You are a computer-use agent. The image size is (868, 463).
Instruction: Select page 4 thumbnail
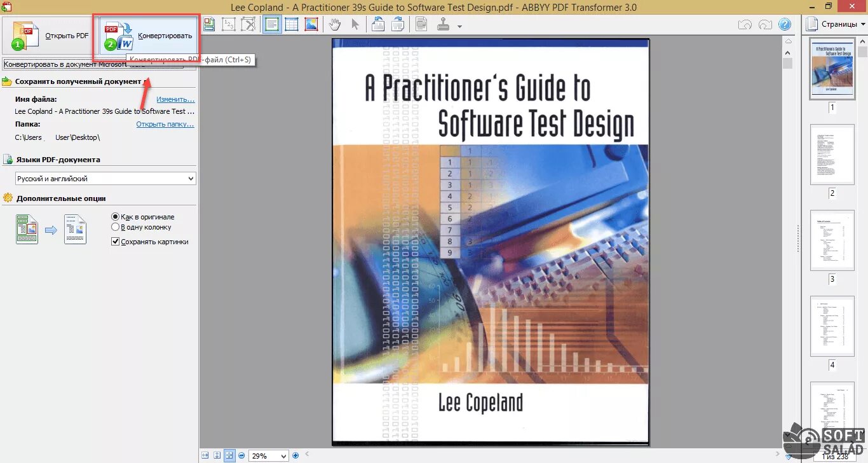click(x=832, y=326)
